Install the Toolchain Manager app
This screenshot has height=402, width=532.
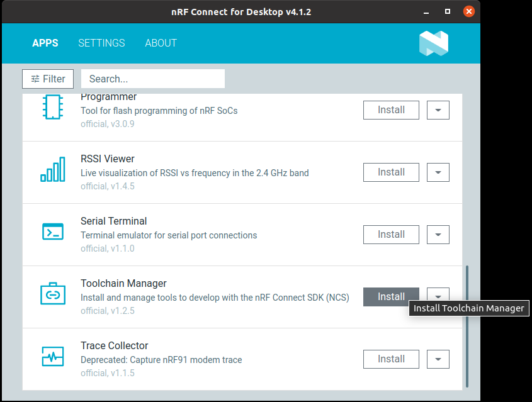391,297
